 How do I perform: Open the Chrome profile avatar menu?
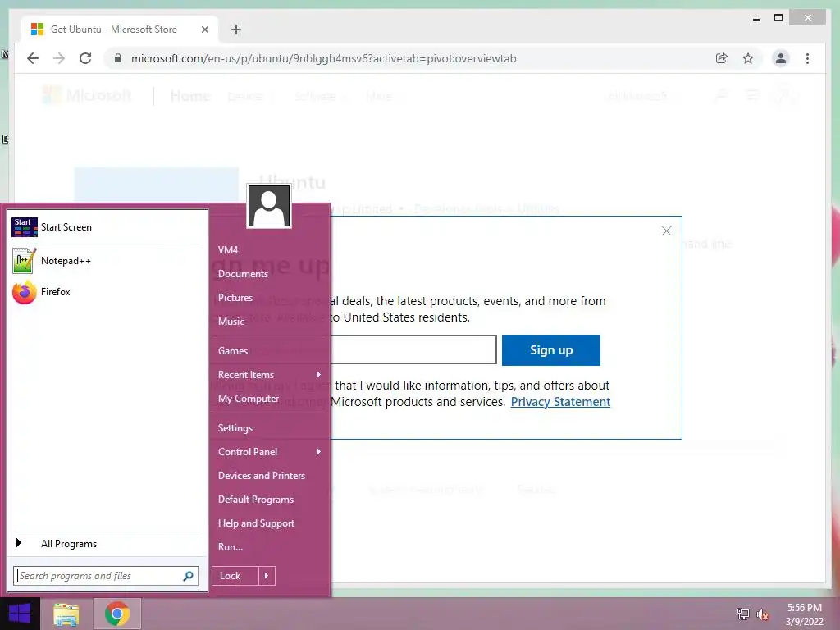pyautogui.click(x=781, y=58)
